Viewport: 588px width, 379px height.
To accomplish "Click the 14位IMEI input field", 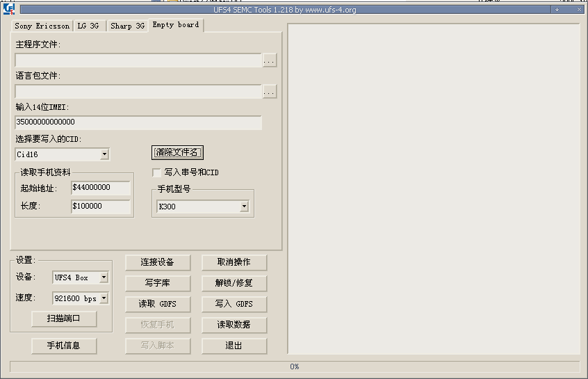I will click(138, 122).
